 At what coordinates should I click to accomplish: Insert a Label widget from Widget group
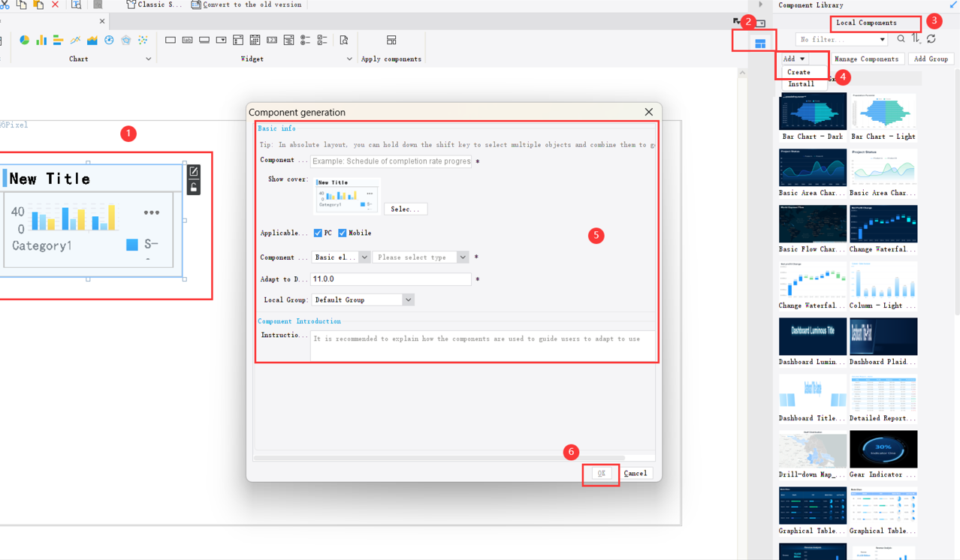[186, 40]
